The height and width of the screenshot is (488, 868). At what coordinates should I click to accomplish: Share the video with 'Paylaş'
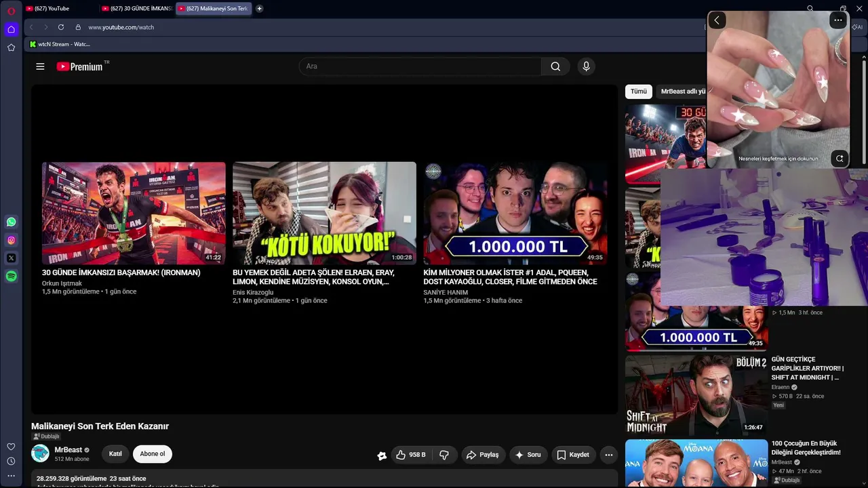[x=482, y=455]
